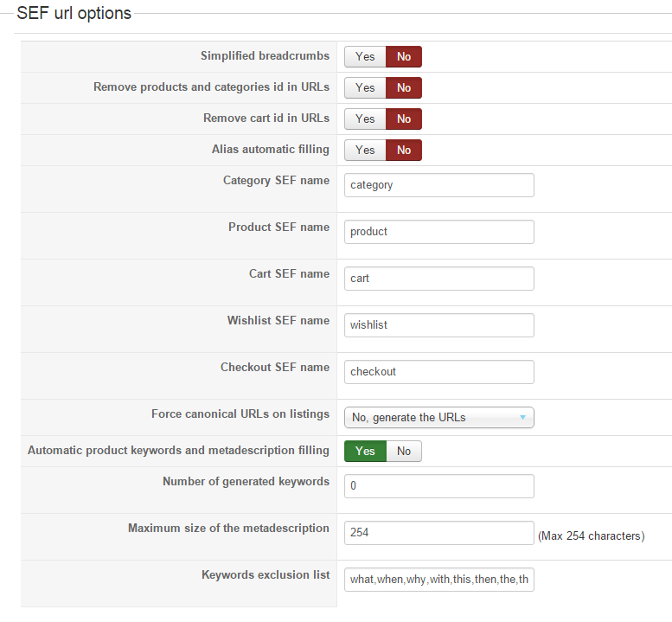Image resolution: width=672 pixels, height=622 pixels.
Task: Click into the Cart SEF name field
Action: 438,279
